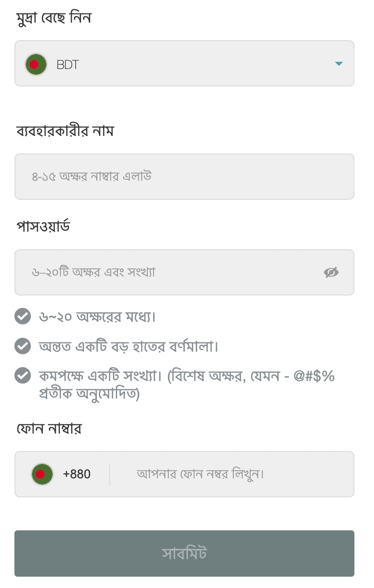
Task: Click the Bangladesh flag icon beside +880
Action: pyautogui.click(x=42, y=474)
